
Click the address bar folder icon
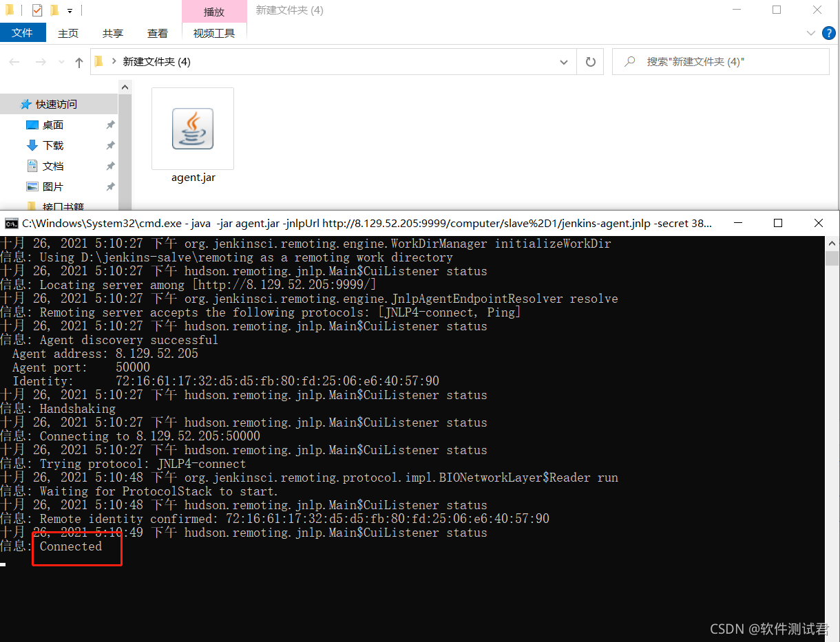[x=98, y=61]
